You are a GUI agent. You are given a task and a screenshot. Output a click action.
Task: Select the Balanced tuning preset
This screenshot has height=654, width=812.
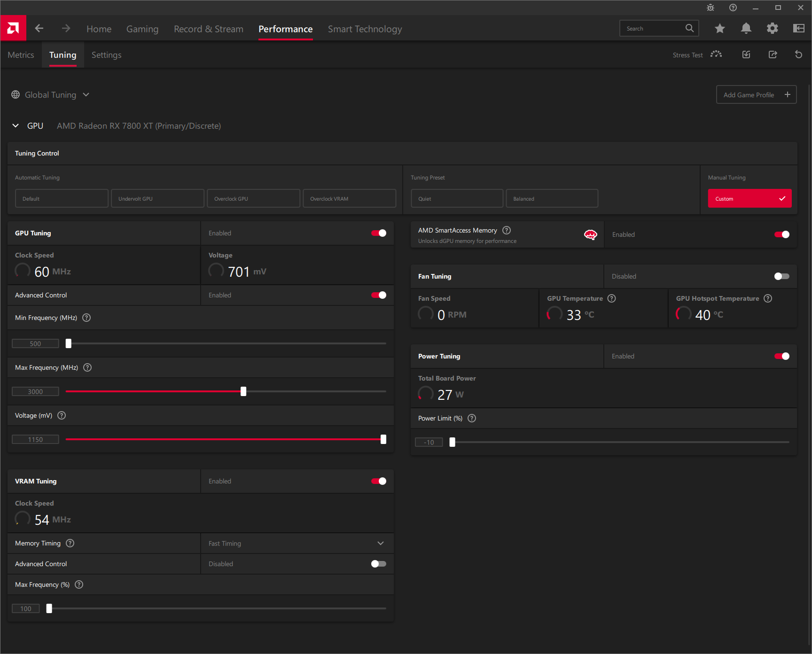552,198
